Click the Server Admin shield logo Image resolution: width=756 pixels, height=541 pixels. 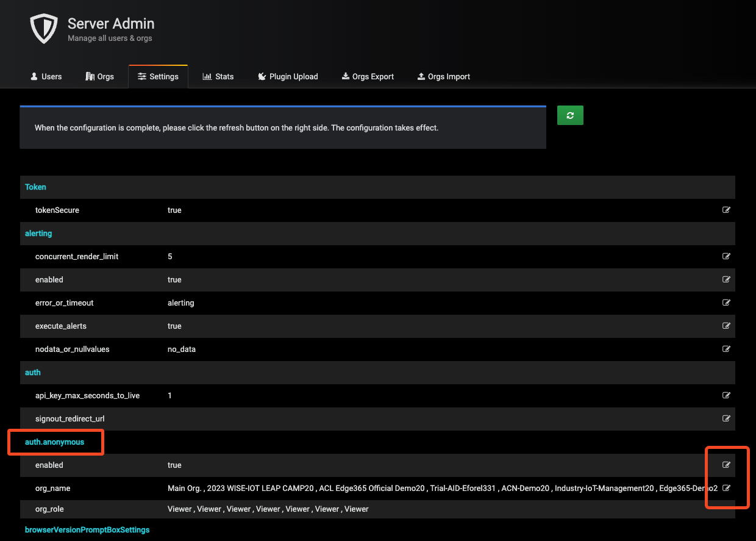[43, 28]
